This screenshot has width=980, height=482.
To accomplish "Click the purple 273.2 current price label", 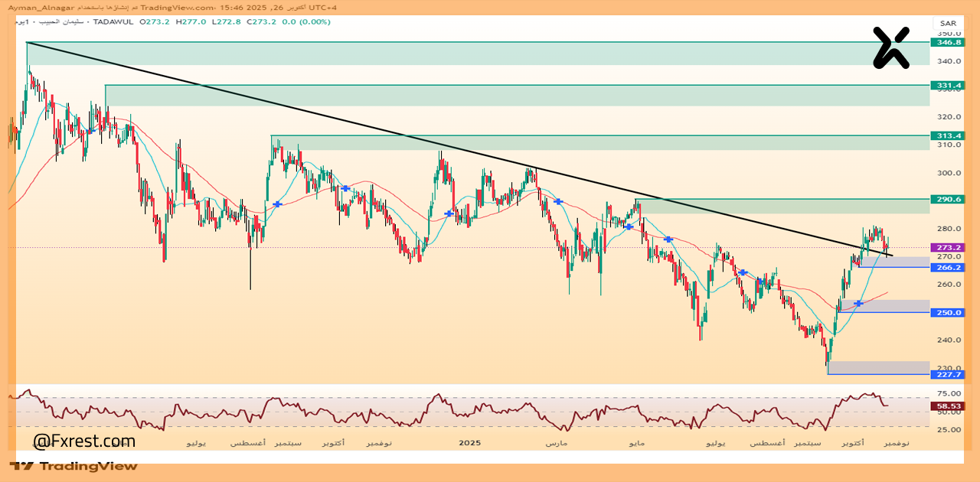I will [x=947, y=248].
